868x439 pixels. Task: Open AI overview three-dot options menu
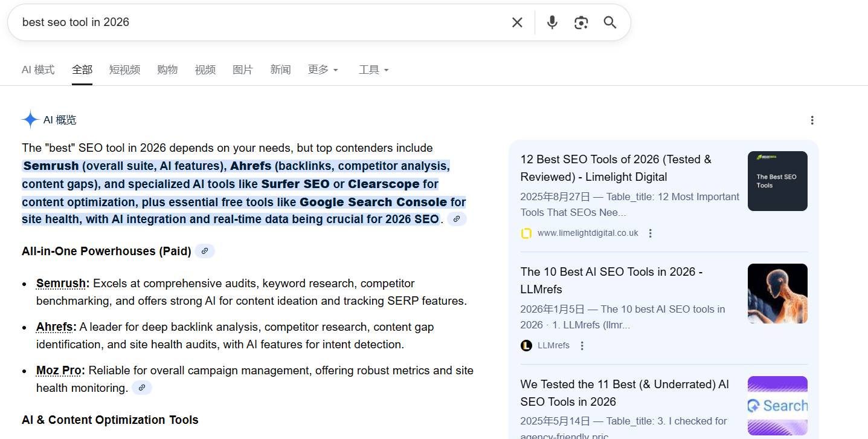(x=812, y=120)
